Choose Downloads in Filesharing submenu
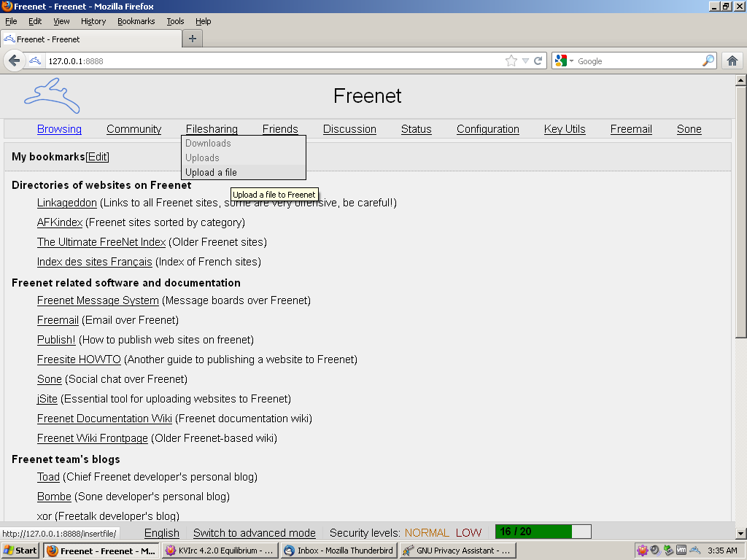Image resolution: width=747 pixels, height=560 pixels. point(243,144)
